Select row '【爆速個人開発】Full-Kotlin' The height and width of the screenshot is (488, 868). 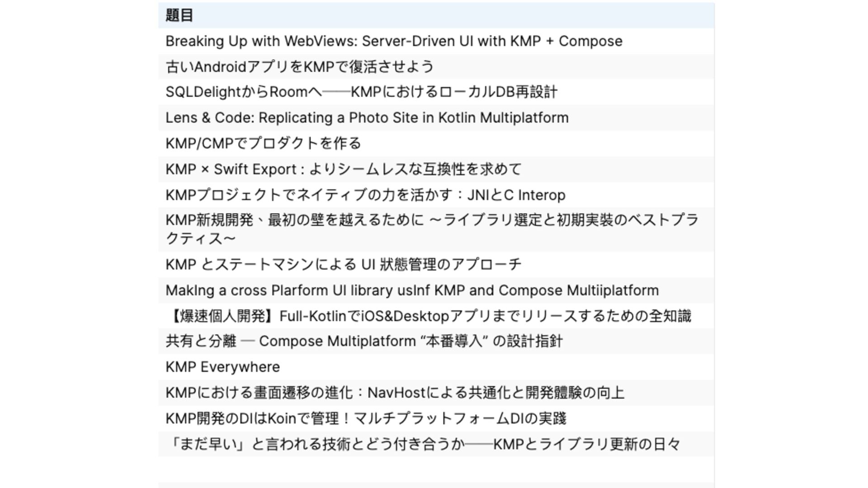click(436, 316)
